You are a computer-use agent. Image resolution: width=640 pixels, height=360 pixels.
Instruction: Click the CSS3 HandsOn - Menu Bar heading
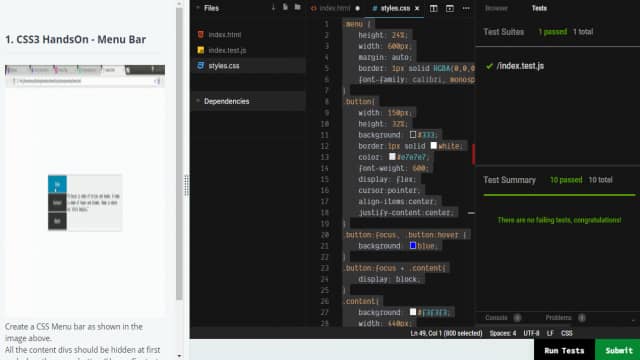(76, 40)
